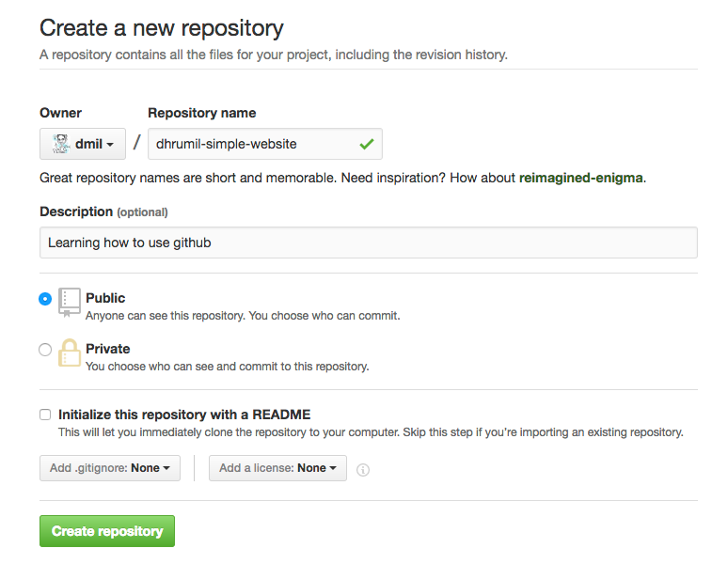Click 'A repository contains all the files' subtitle
Screen dimensions: 728x564
(274, 55)
